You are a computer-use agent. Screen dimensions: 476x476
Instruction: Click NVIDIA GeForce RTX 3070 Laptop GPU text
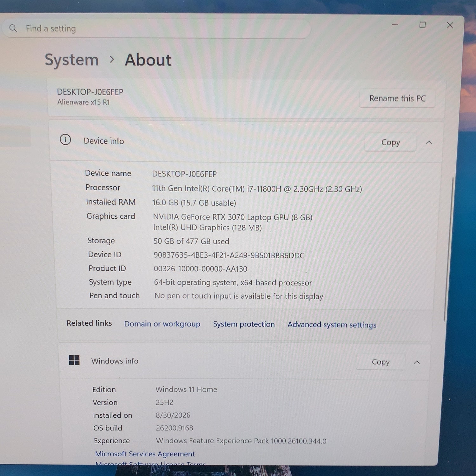[x=233, y=217]
